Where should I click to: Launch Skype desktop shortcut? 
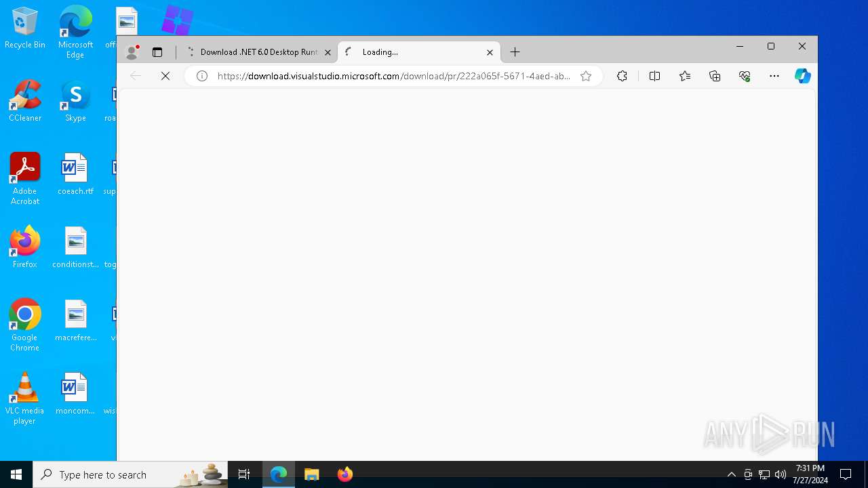(75, 101)
